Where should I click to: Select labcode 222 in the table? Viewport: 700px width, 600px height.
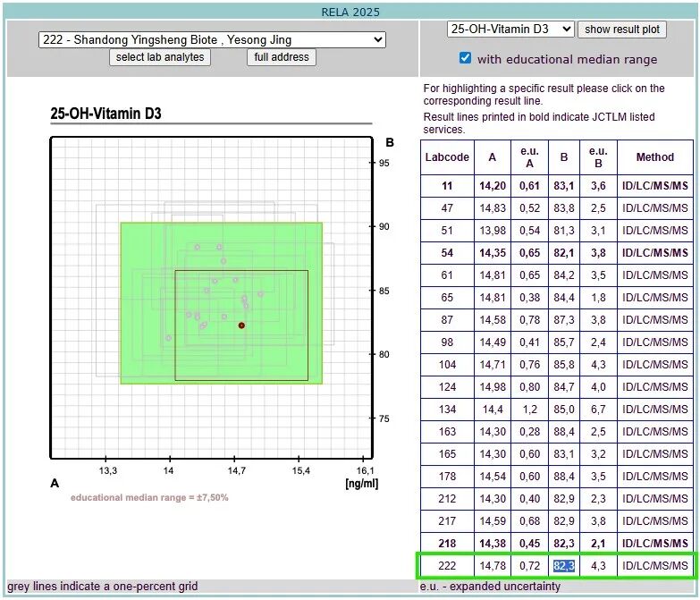click(x=447, y=565)
